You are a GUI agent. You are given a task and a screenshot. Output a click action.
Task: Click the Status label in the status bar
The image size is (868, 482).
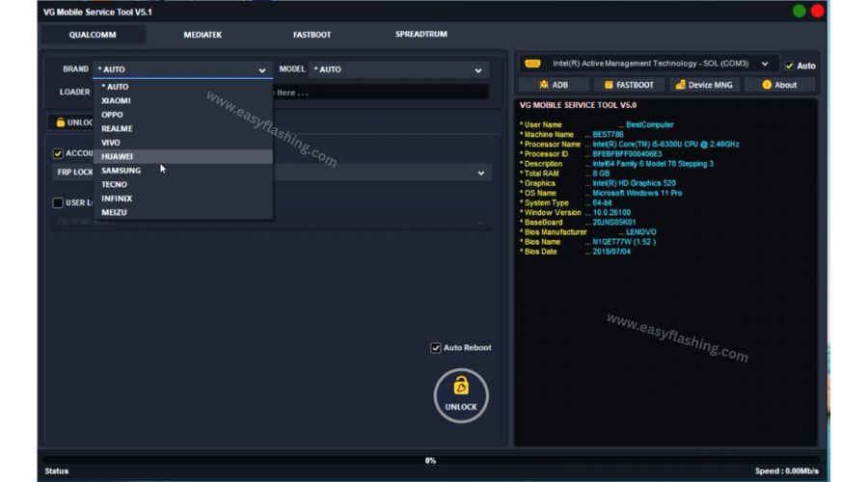pos(57,471)
